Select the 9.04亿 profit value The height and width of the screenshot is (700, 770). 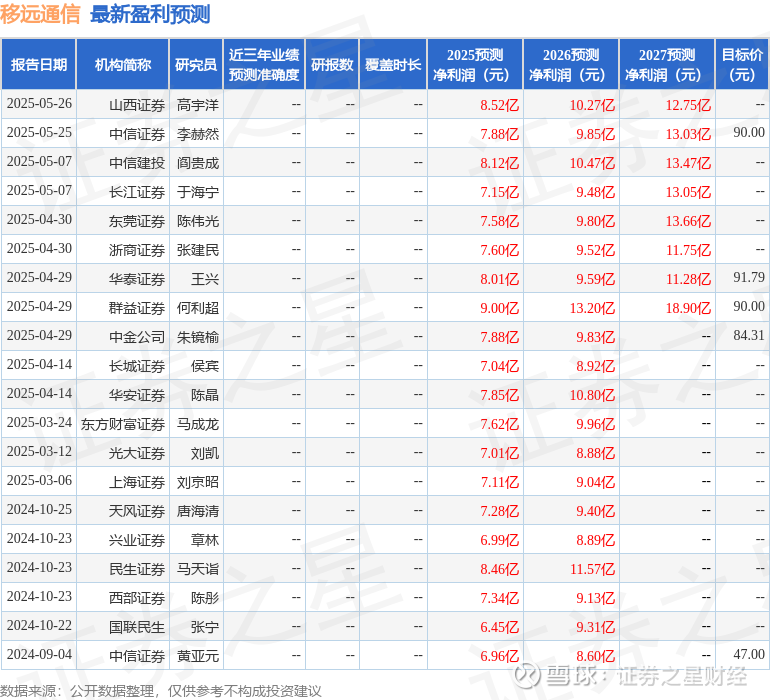596,482
